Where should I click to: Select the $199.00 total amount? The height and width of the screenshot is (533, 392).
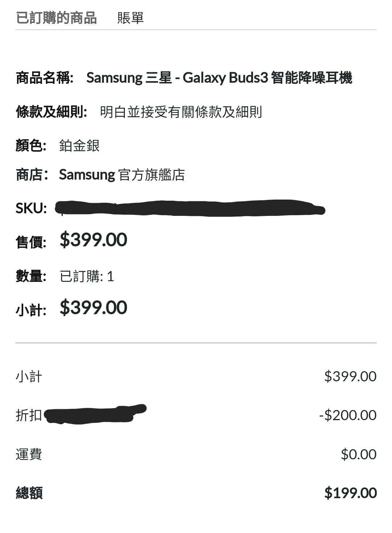tap(351, 493)
